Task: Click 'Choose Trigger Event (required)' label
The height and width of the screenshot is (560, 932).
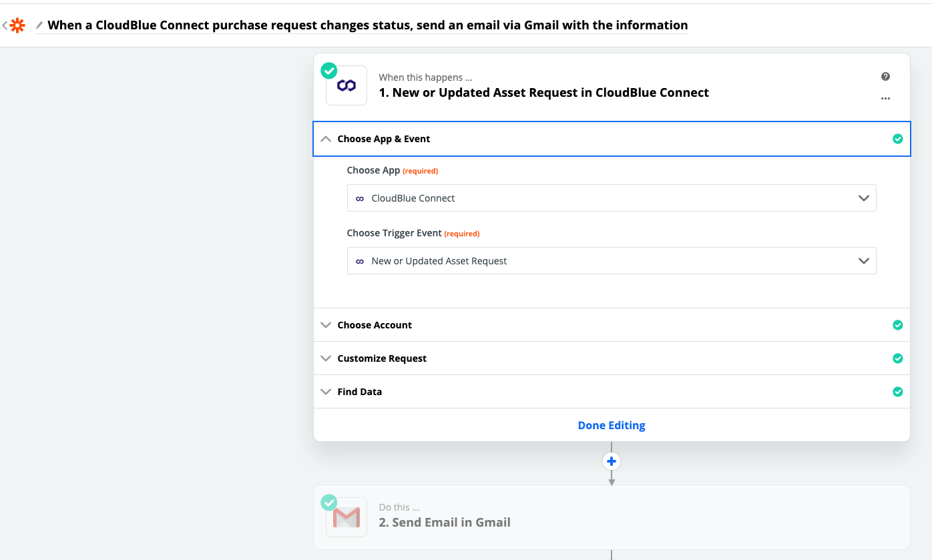Action: click(x=413, y=233)
